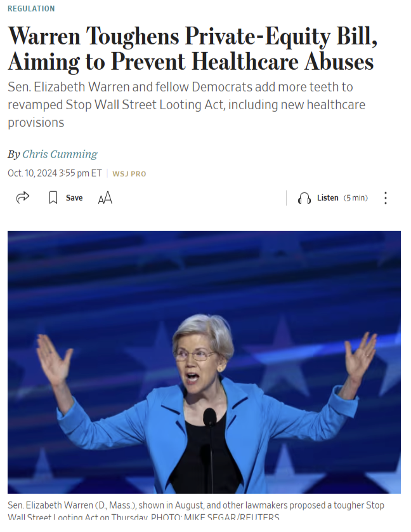Click the bookmark icon to save article
Image resolution: width=411 pixels, height=532 pixels.
53,197
